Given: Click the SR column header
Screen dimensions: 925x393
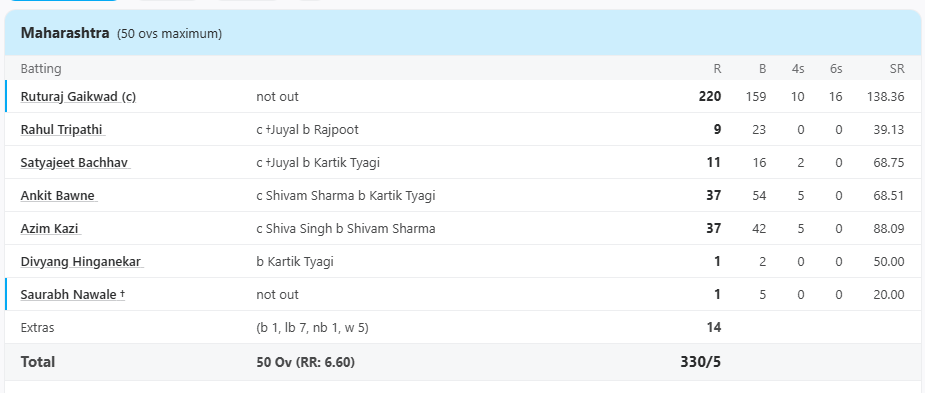Looking at the screenshot, I should 897,68.
